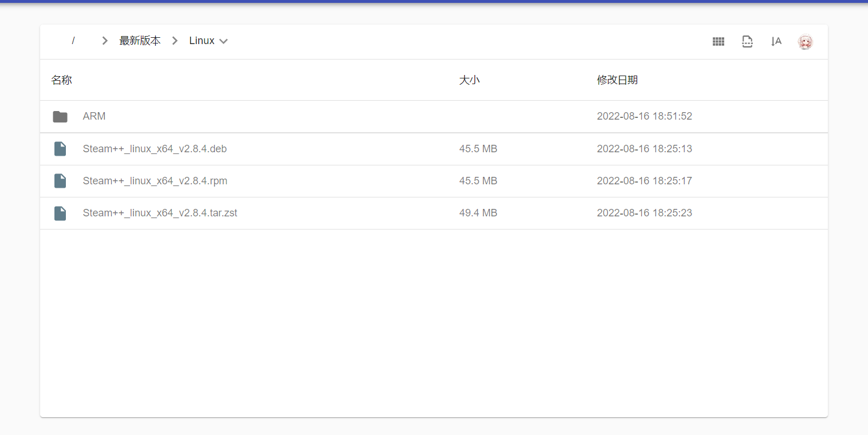This screenshot has height=435, width=868.
Task: Click the date 2022-08-16 18:25:17
Action: tap(645, 181)
